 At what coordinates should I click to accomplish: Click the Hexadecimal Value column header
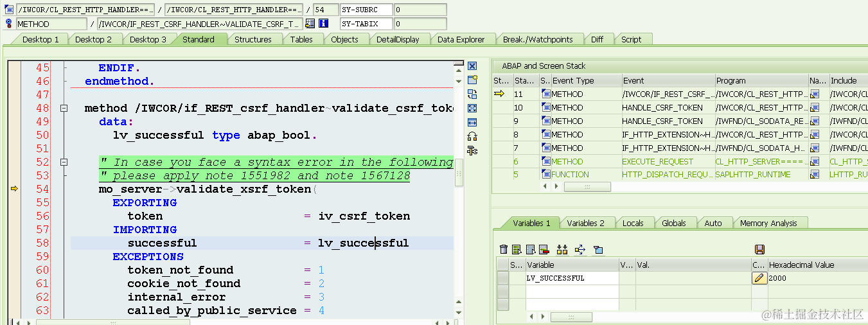click(818, 265)
